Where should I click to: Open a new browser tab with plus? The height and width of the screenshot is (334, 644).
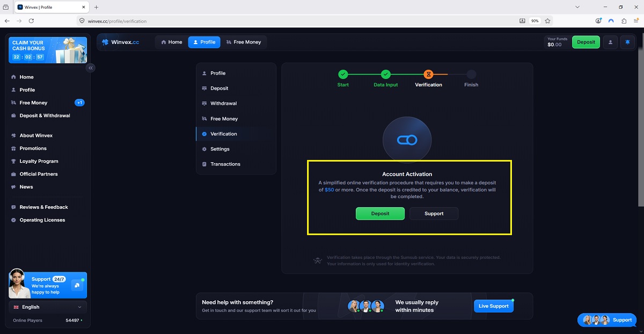pos(97,7)
